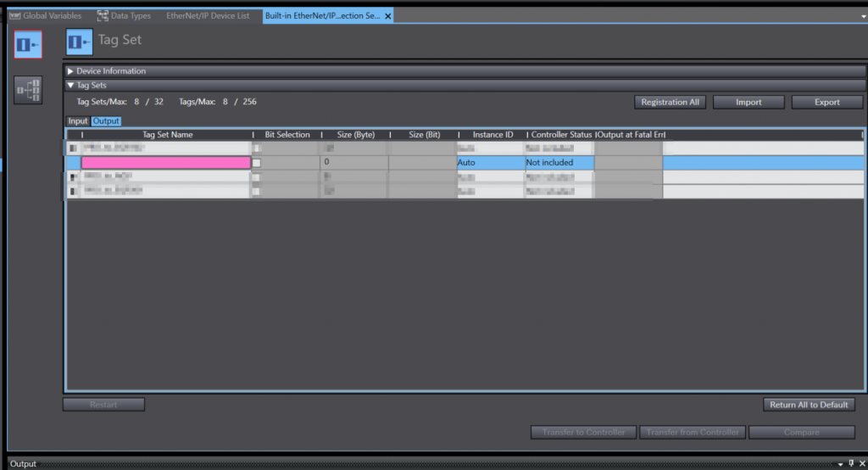Open the Connection tree icon in sidebar
The image size is (868, 470).
pos(27,90)
